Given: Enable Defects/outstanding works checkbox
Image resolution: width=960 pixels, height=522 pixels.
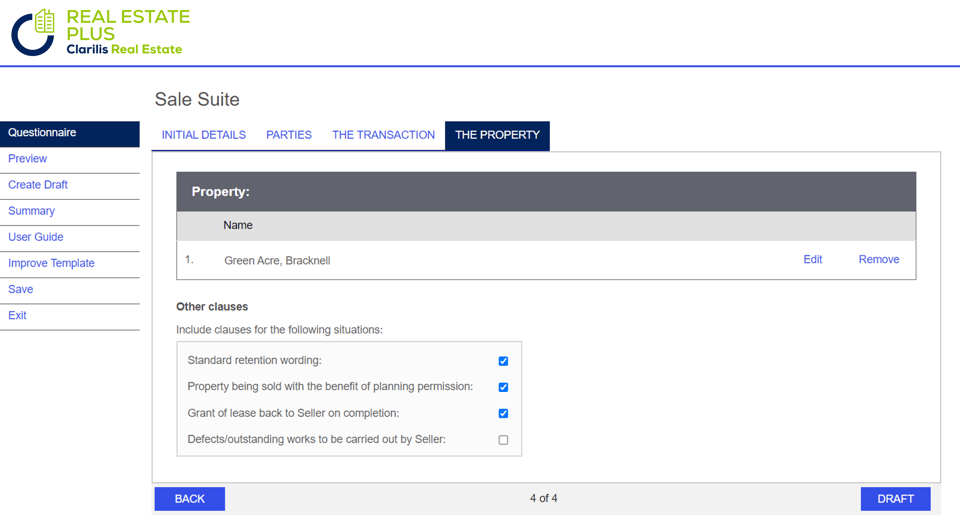Looking at the screenshot, I should (x=503, y=440).
